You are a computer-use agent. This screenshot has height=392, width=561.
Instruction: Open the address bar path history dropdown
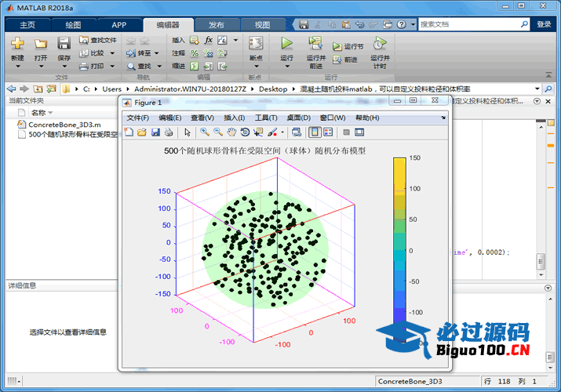tap(537, 89)
